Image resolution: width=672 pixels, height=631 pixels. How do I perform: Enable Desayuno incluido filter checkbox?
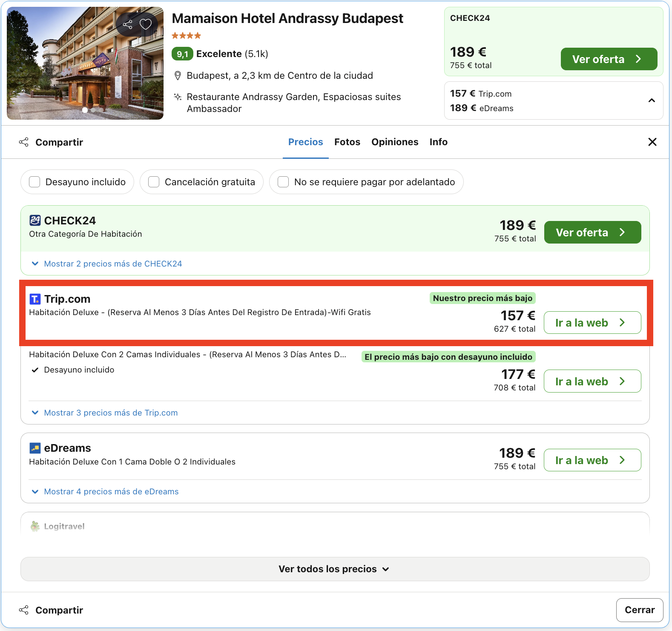point(34,182)
